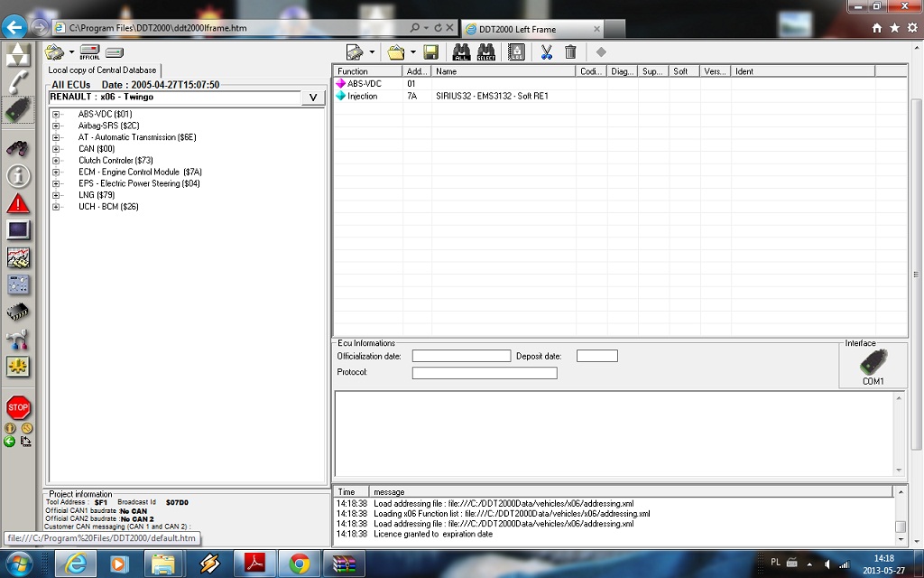924x578 pixels.
Task: Expand the UCH - BCM ($26) node
Action: [x=56, y=207]
